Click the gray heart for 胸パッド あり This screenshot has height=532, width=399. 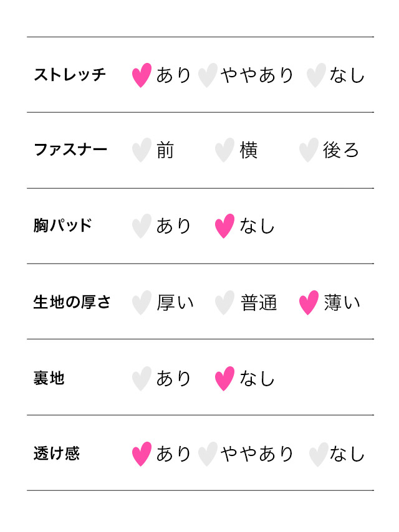tap(142, 226)
